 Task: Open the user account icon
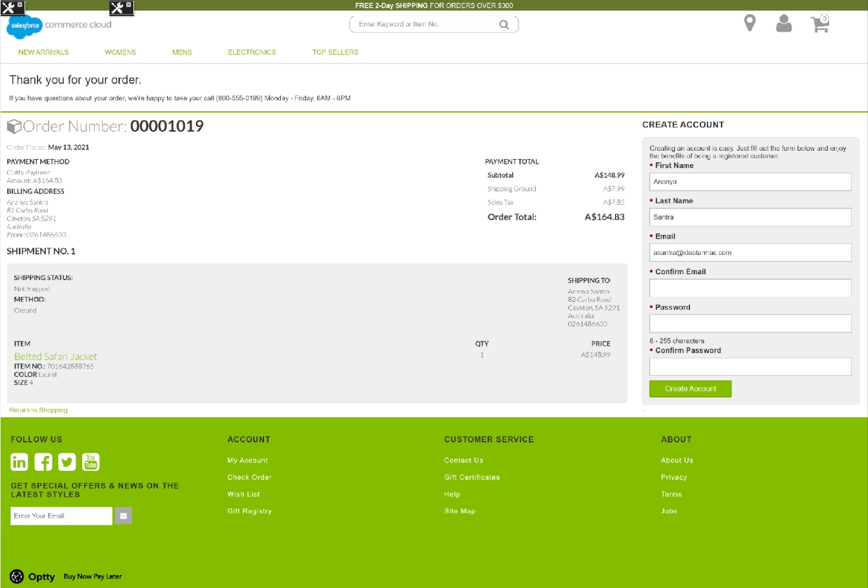coord(784,23)
